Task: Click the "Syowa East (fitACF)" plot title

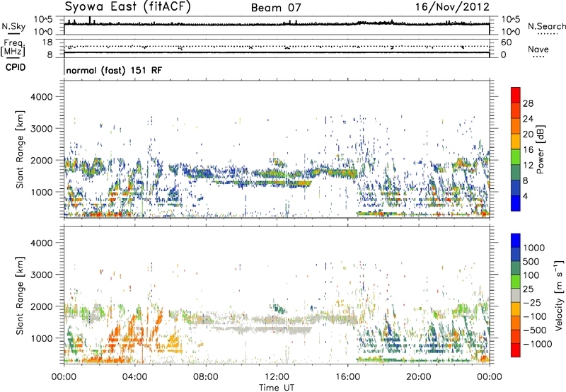Action: (127, 6)
